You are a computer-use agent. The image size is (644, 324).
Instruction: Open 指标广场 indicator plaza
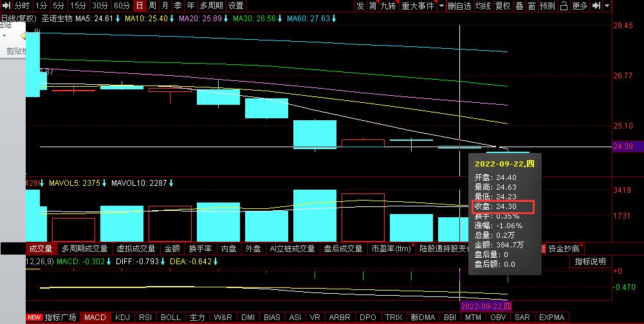pos(60,318)
